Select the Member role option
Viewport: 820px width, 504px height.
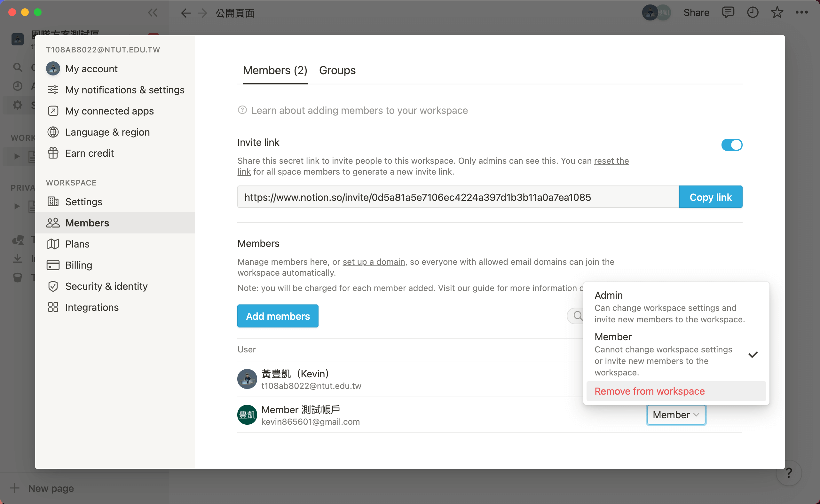676,354
